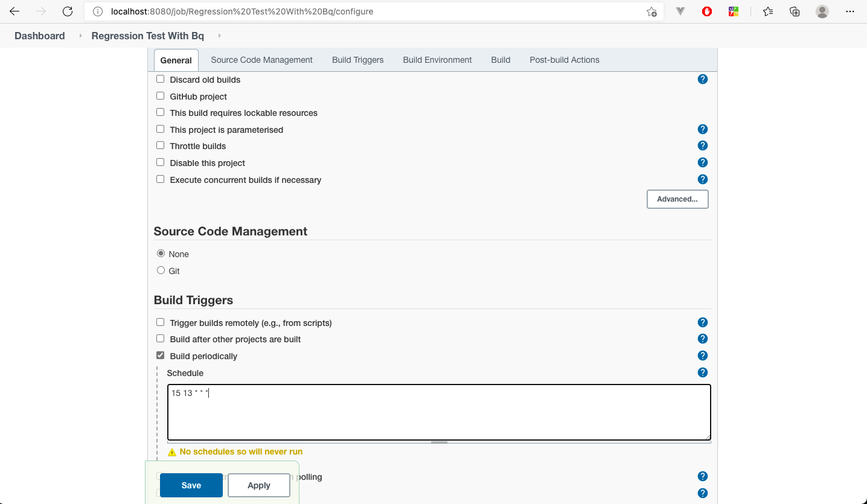Open the red Opera-style extension icon
Screen dimensions: 867x504
coord(707,11)
